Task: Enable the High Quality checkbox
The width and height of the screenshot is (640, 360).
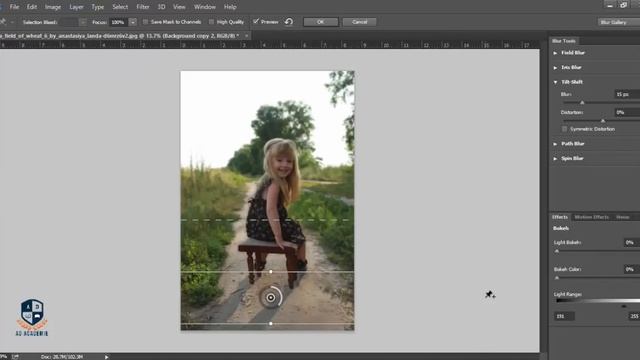Action: click(211, 22)
